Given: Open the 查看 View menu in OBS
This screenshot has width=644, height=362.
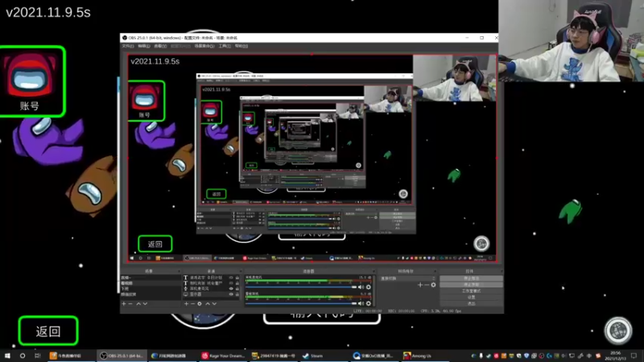Looking at the screenshot, I should [160, 46].
